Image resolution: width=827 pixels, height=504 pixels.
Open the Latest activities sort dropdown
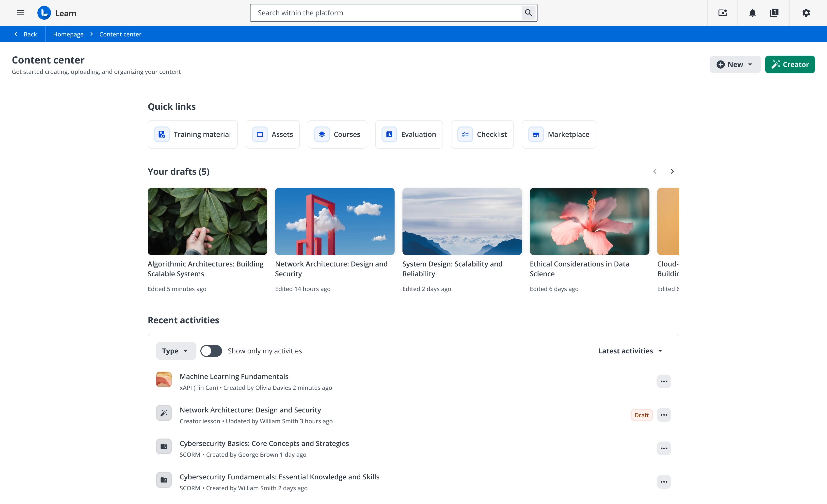pos(630,351)
